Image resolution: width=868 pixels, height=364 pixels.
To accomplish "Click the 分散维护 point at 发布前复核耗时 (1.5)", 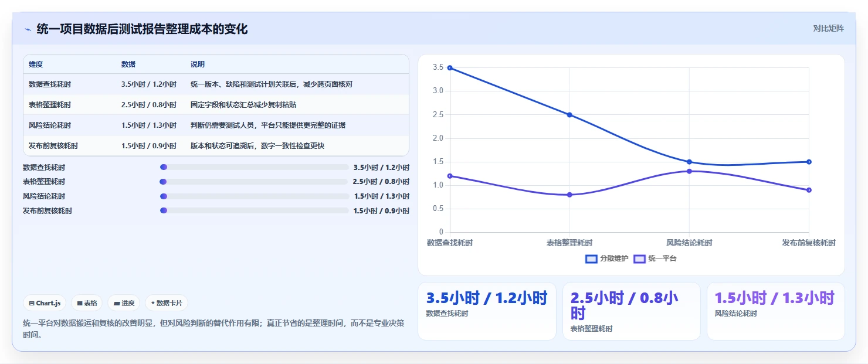I will point(809,162).
